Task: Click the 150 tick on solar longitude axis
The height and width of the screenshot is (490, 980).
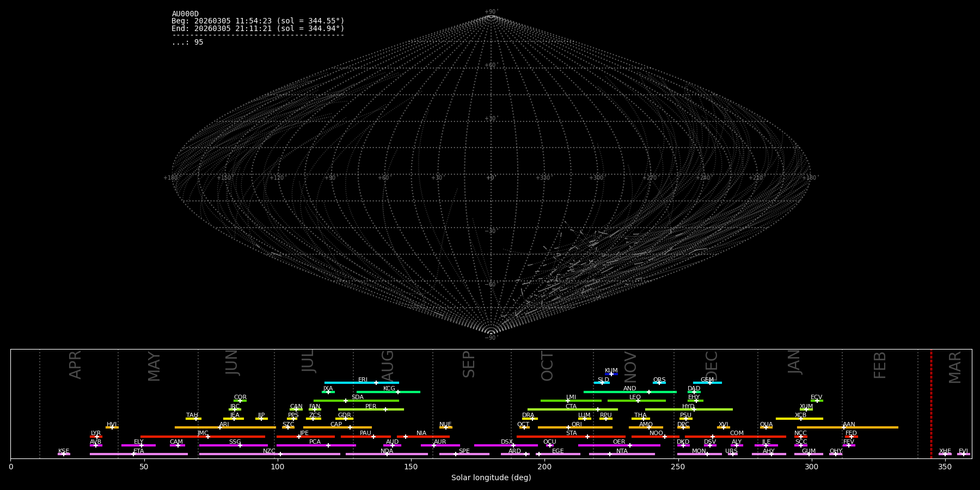Action: pyautogui.click(x=411, y=467)
